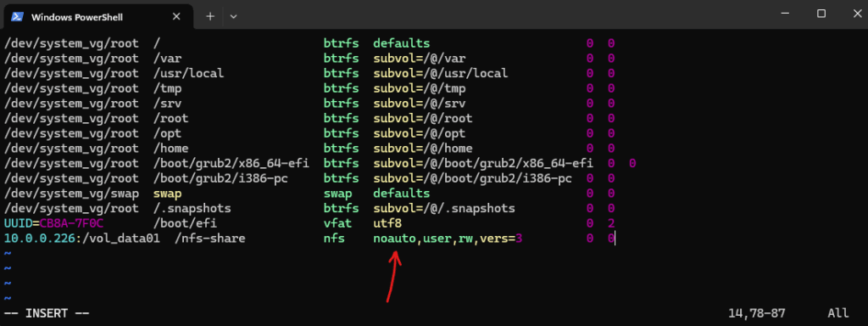Click the /dev/system_vg/swap device entry
Screen dimensions: 868x326
tap(71, 194)
